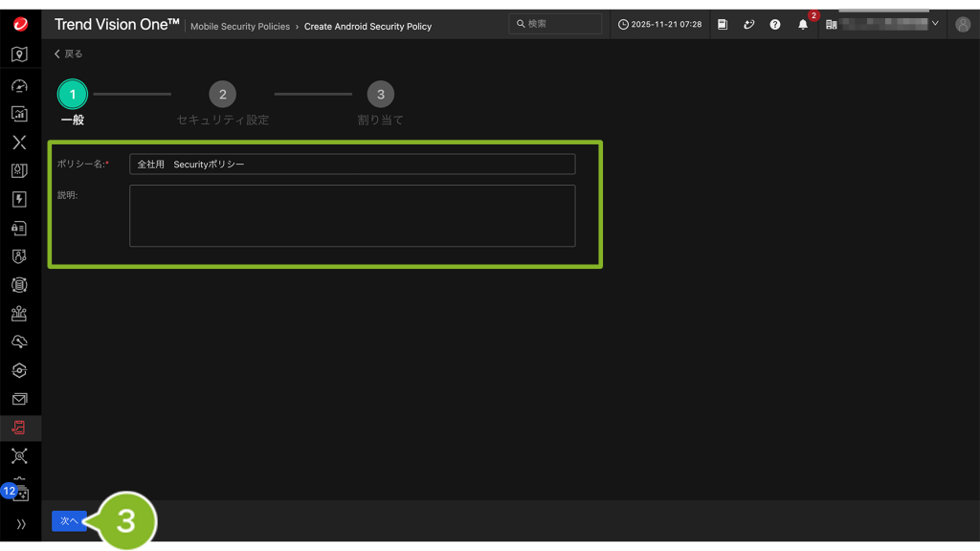Screen dimensions: 980x551
Task: Open the date and time display
Action: 658,25
